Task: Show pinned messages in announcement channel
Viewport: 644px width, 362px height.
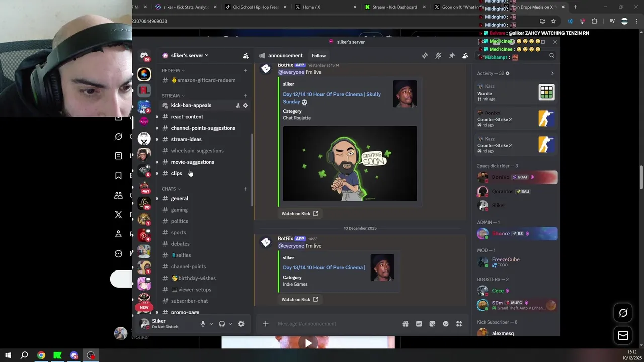Action: (452, 56)
